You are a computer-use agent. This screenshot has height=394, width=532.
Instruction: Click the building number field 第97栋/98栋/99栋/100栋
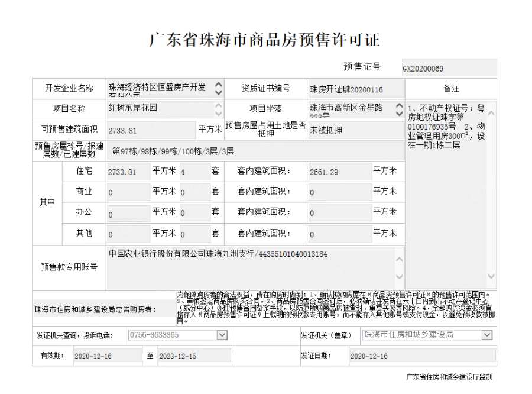pyautogui.click(x=256, y=151)
